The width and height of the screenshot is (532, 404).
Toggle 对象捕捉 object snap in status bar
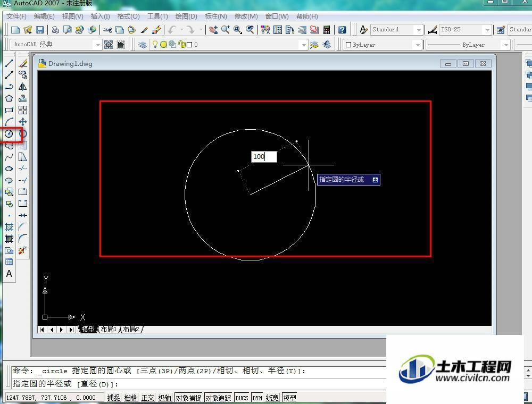click(x=188, y=398)
